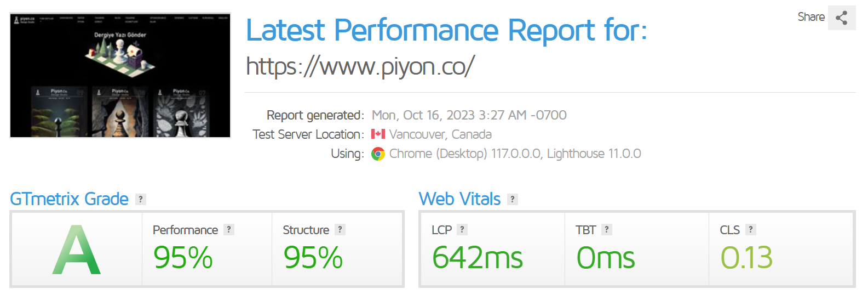Select the GTmetrix Grade heading
This screenshot has height=300, width=868.
(69, 199)
